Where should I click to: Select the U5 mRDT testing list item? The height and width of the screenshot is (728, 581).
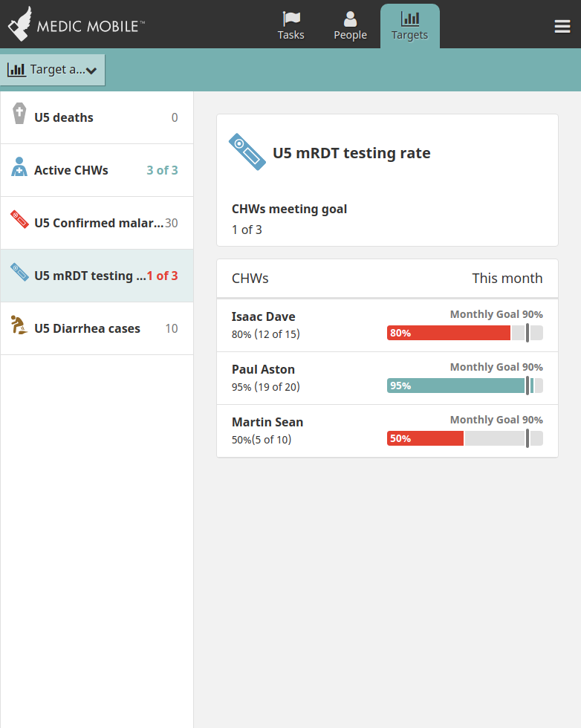click(x=97, y=276)
